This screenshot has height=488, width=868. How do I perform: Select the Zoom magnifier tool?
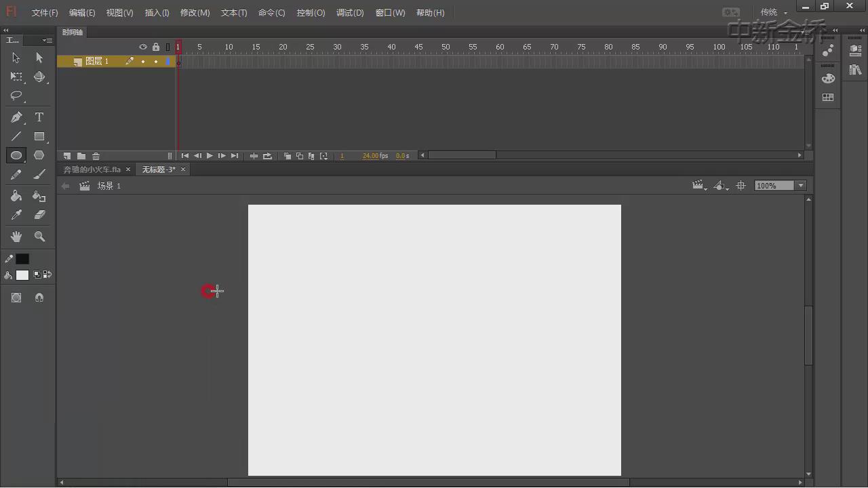pos(39,237)
